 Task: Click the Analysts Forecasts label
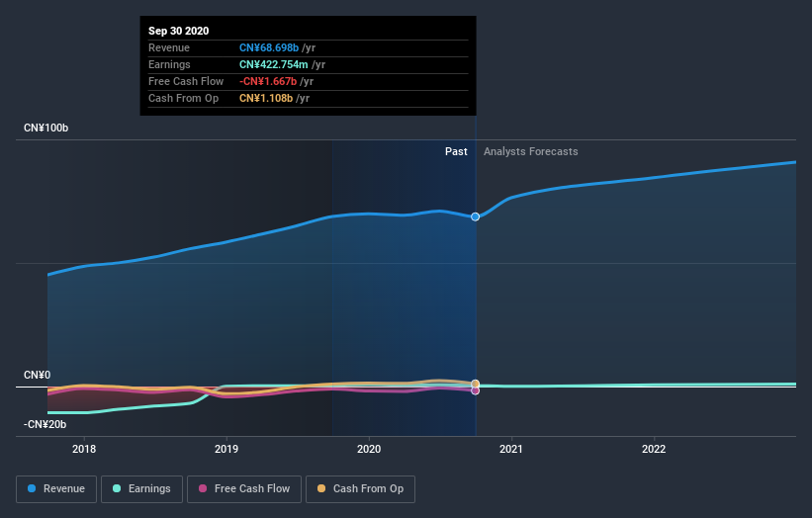point(531,151)
